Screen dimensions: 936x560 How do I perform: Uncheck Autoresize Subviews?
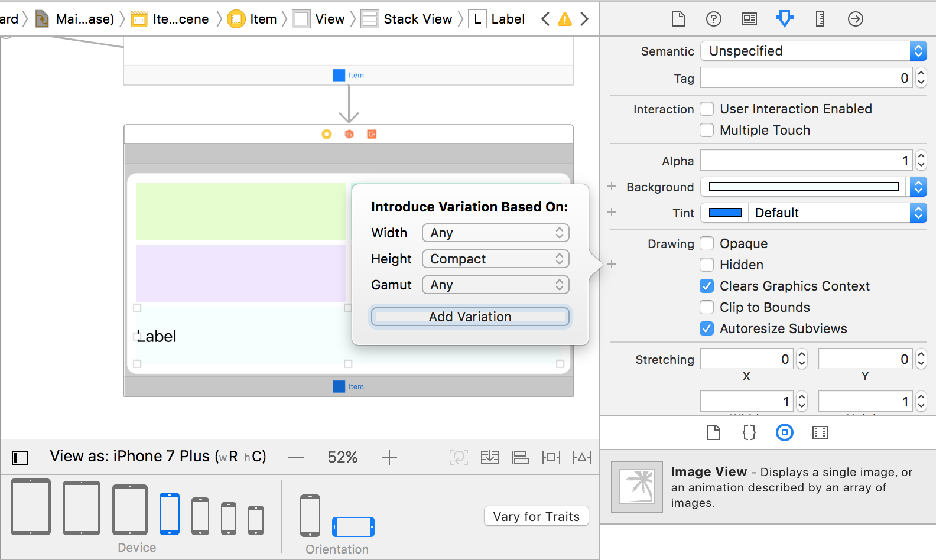707,328
